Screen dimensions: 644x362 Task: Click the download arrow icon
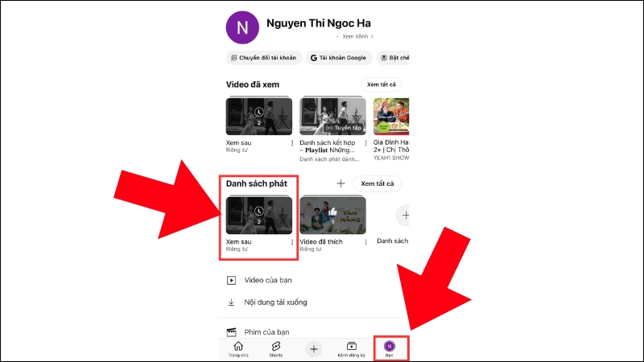[231, 302]
